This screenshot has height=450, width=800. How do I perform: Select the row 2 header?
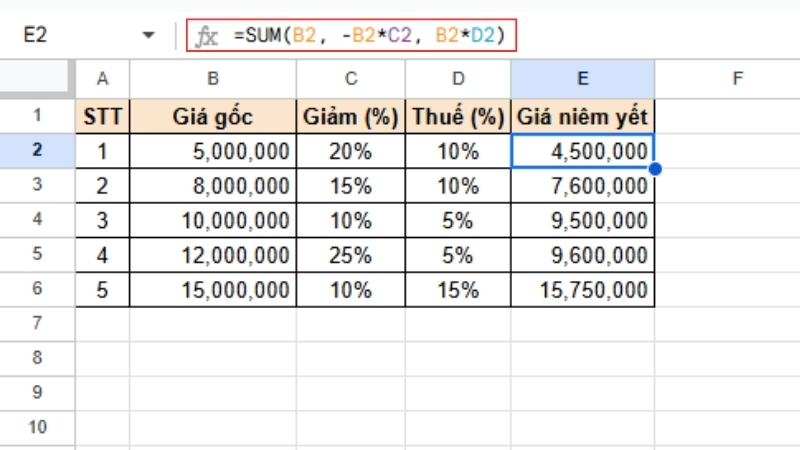coord(37,150)
